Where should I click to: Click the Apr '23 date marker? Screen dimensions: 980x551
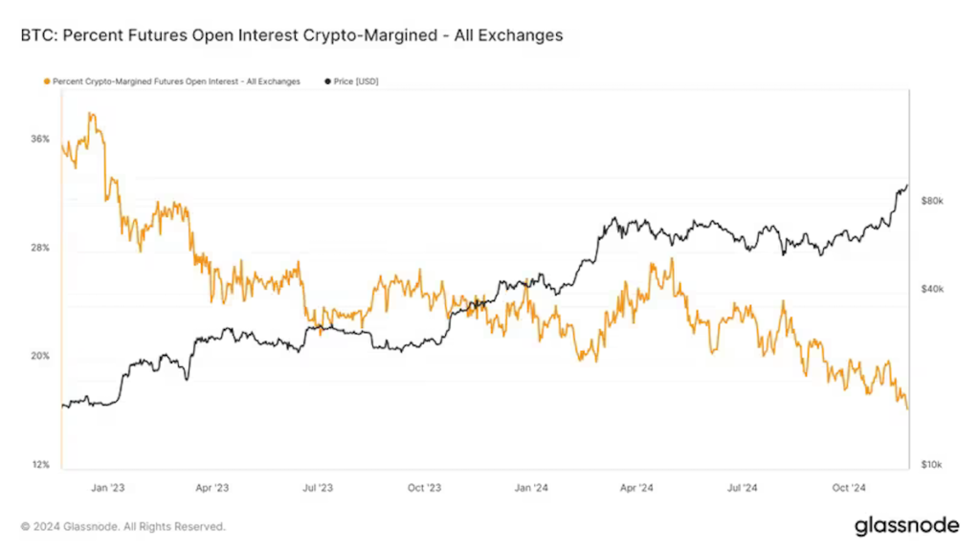213,487
